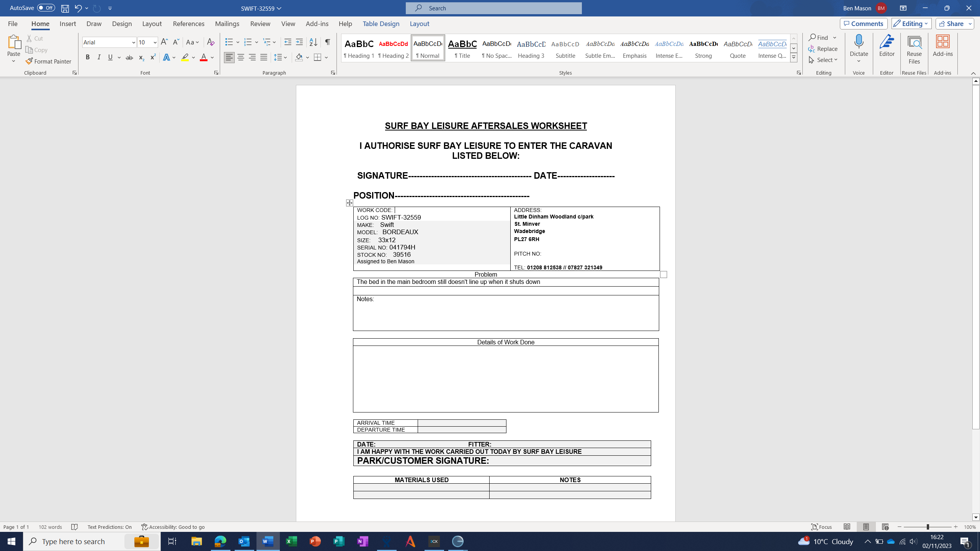The width and height of the screenshot is (980, 551).
Task: Click the red font color swatch
Action: tap(204, 57)
